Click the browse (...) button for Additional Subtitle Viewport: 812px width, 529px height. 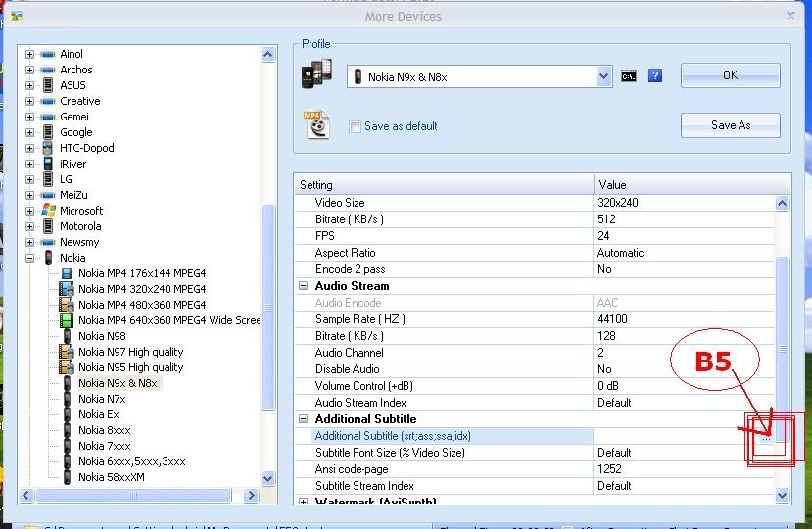point(766,436)
